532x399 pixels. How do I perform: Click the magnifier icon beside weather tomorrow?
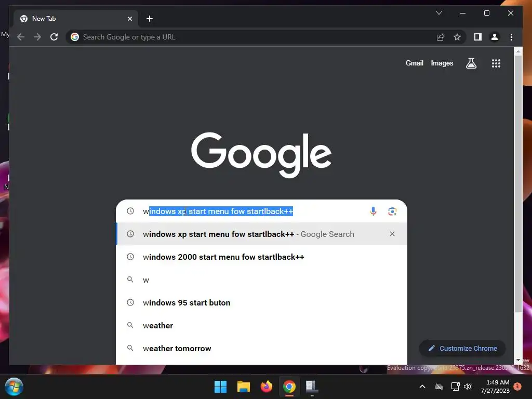point(130,348)
